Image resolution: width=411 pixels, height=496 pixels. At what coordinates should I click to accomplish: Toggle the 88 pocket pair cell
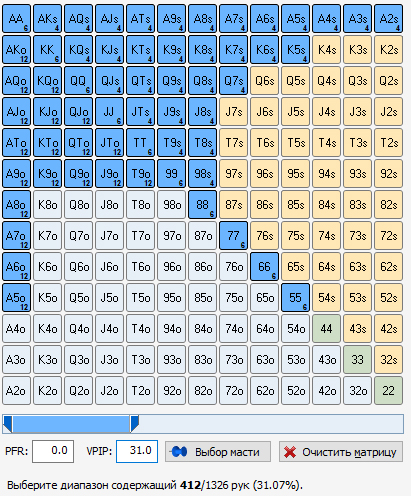(x=202, y=205)
